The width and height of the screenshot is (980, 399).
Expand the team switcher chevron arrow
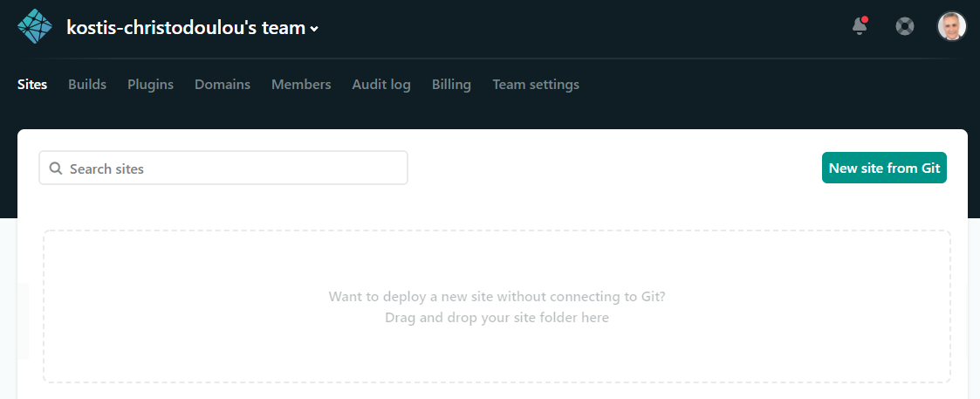[314, 29]
